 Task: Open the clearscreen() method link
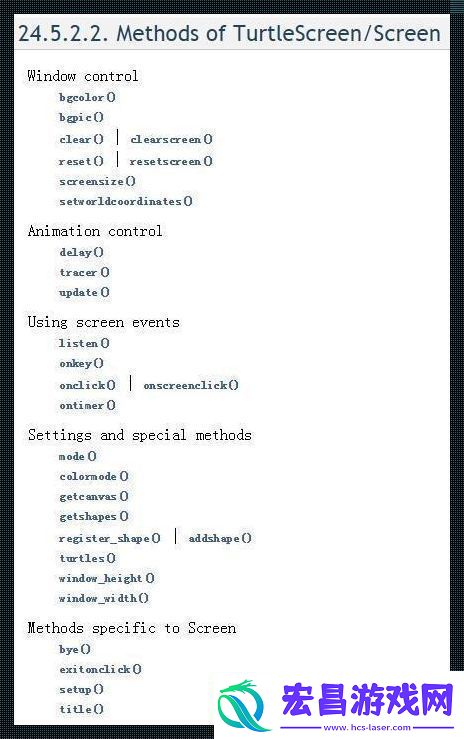point(171,140)
